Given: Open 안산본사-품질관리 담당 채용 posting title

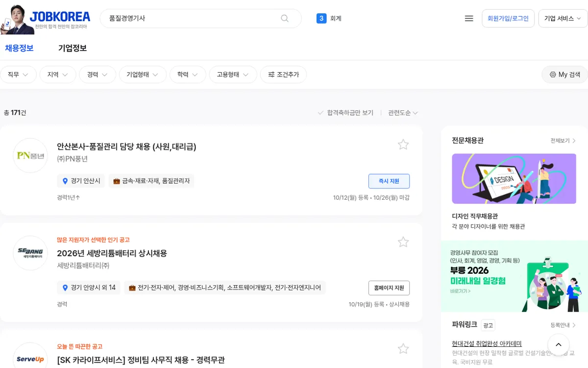Looking at the screenshot, I should click(126, 146).
